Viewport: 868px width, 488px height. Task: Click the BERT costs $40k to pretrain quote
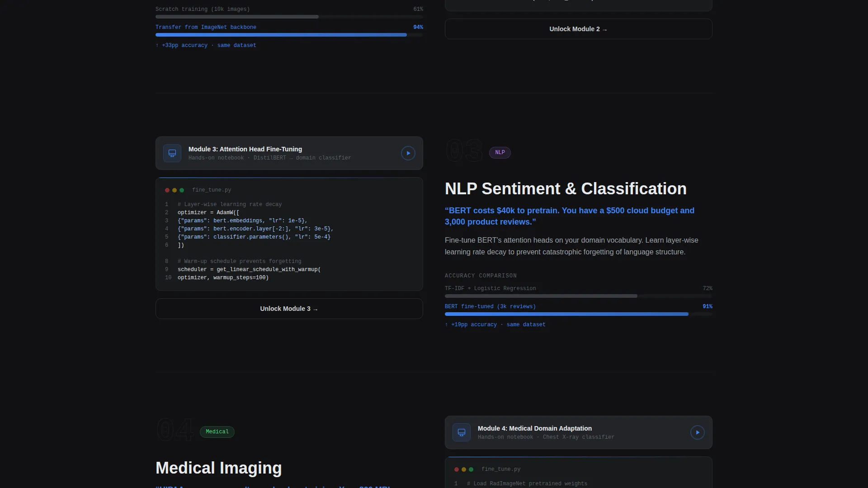570,216
